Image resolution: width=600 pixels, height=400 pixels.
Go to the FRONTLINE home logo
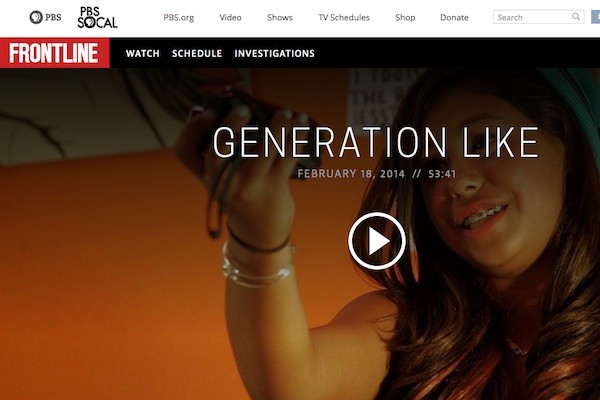tap(54, 53)
